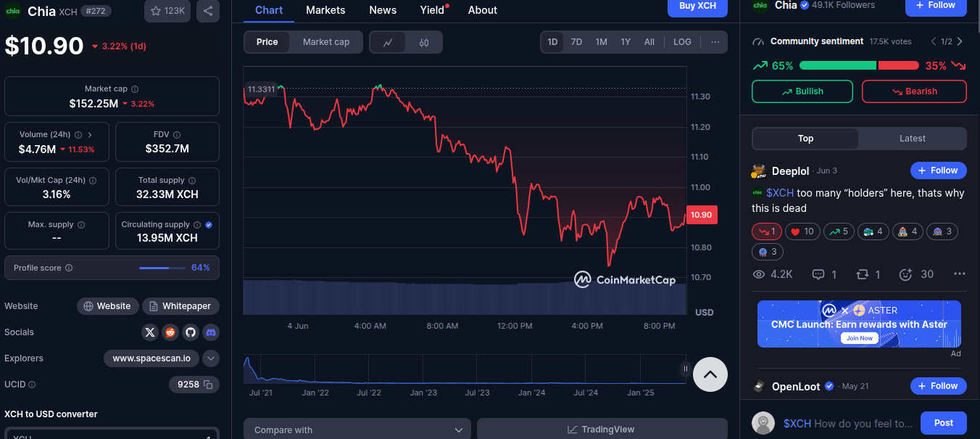The width and height of the screenshot is (980, 439).
Task: Select Price chart mode
Action: pos(267,42)
